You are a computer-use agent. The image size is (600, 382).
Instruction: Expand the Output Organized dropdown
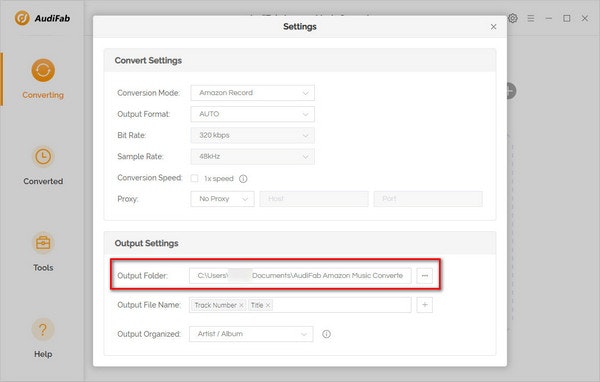251,334
